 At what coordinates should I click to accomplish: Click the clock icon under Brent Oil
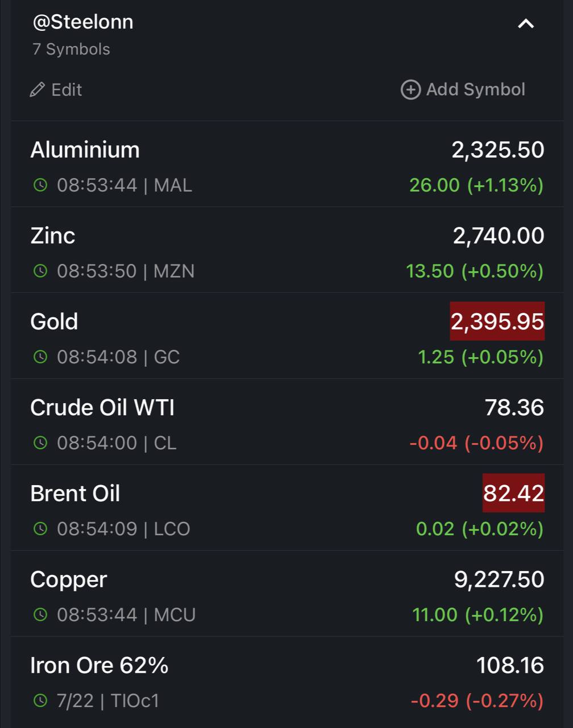(40, 528)
